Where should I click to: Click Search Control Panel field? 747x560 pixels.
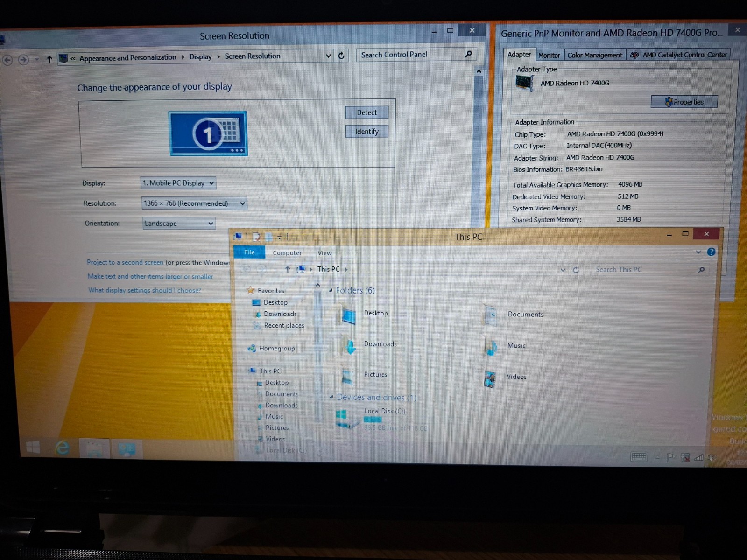point(416,55)
